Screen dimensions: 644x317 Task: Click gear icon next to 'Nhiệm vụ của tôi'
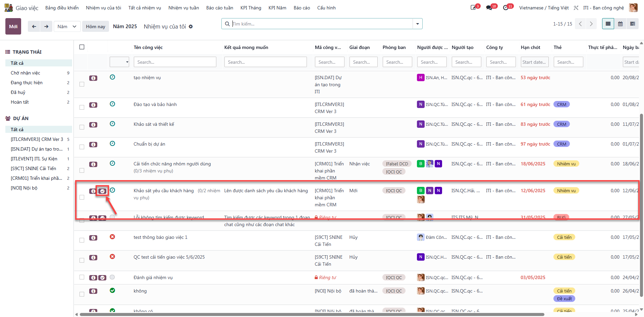[191, 27]
